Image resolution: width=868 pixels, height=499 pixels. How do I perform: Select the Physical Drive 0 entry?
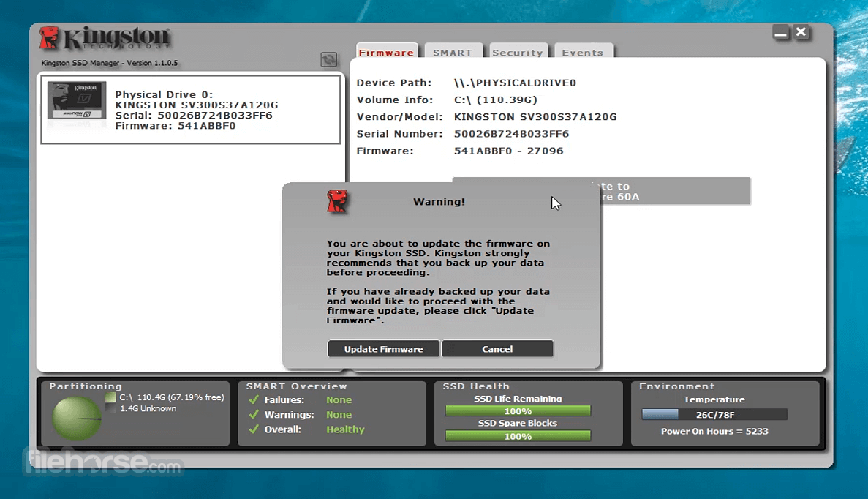click(191, 110)
